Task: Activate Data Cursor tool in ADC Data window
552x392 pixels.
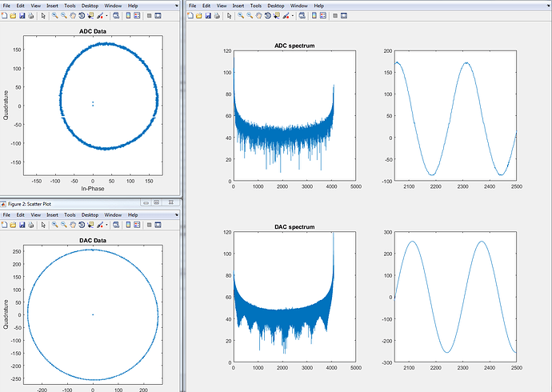Action: click(x=90, y=16)
